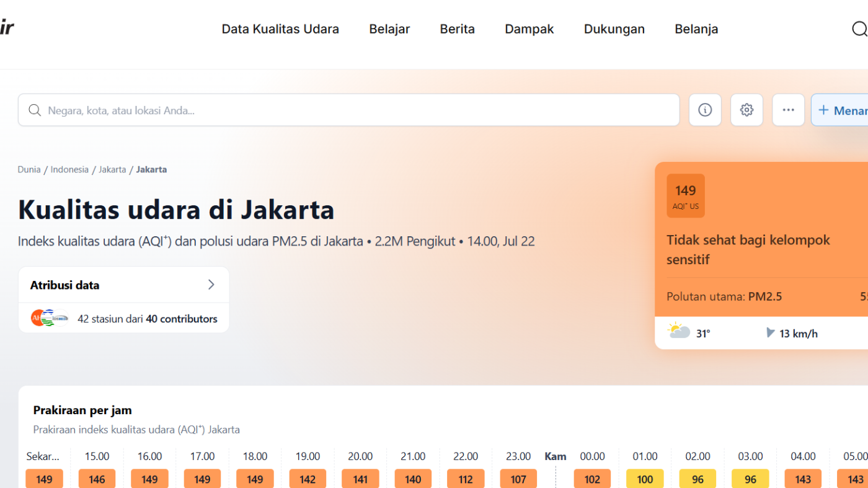
Task: Focus the location search input field
Action: pos(349,110)
